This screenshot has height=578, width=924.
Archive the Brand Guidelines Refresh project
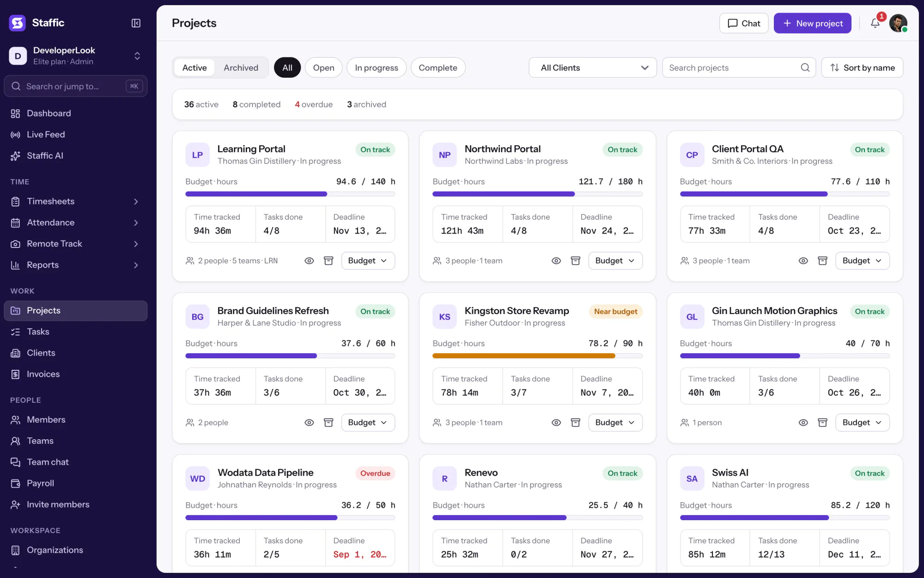click(328, 423)
